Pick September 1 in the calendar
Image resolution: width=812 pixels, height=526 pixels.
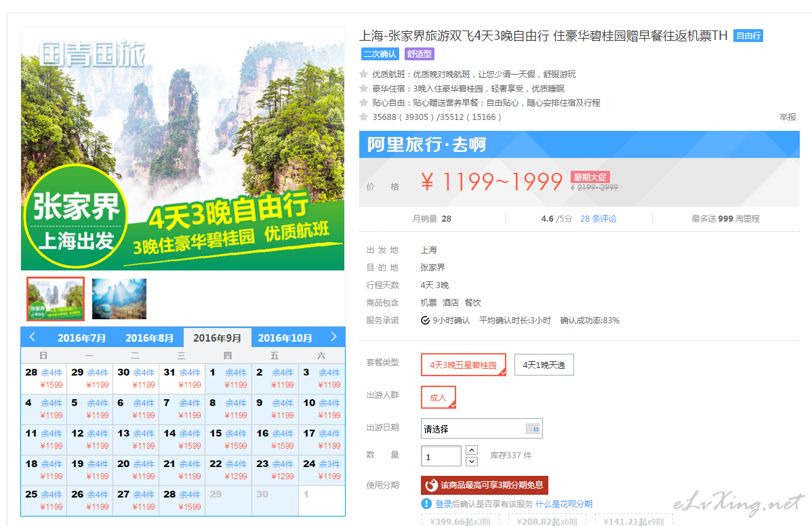pos(228,378)
